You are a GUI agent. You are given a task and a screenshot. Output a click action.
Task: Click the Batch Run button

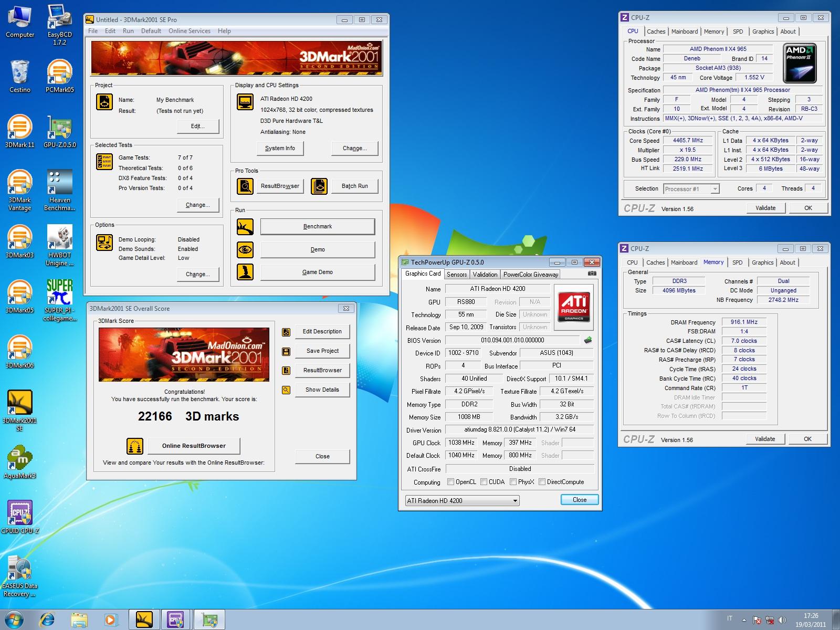355,186
